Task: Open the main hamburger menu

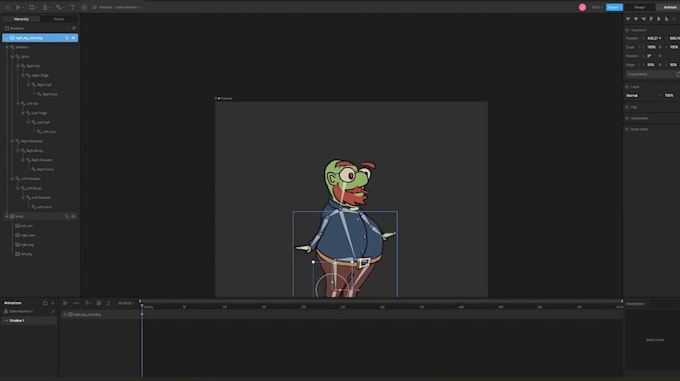Action: click(7, 7)
